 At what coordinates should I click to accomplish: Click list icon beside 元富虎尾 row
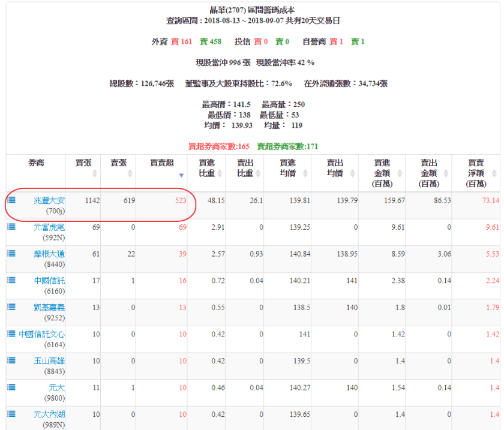point(11,227)
